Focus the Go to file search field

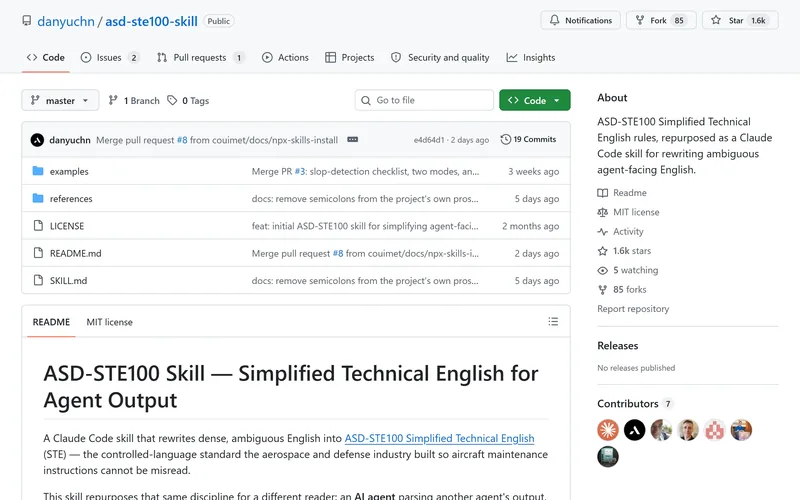tap(424, 100)
